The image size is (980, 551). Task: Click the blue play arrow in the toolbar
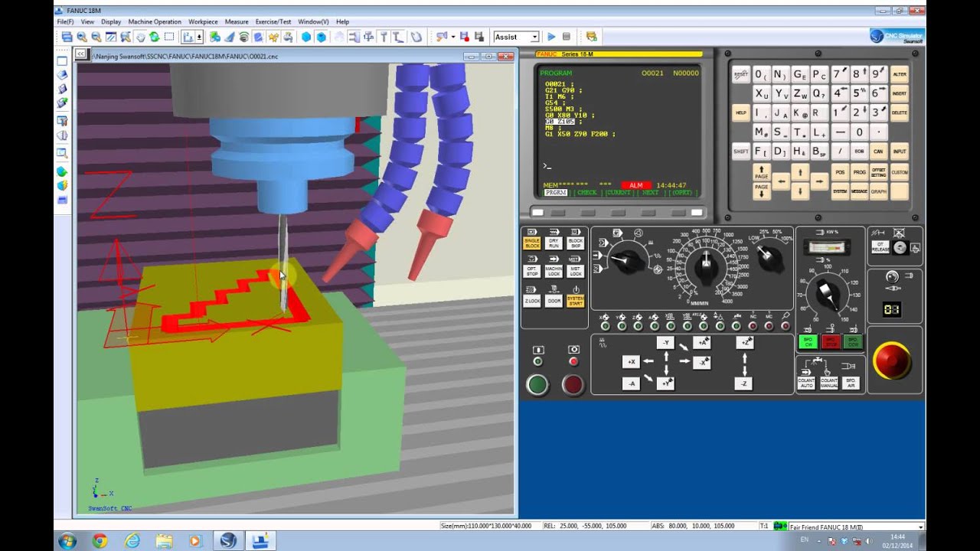click(x=551, y=37)
